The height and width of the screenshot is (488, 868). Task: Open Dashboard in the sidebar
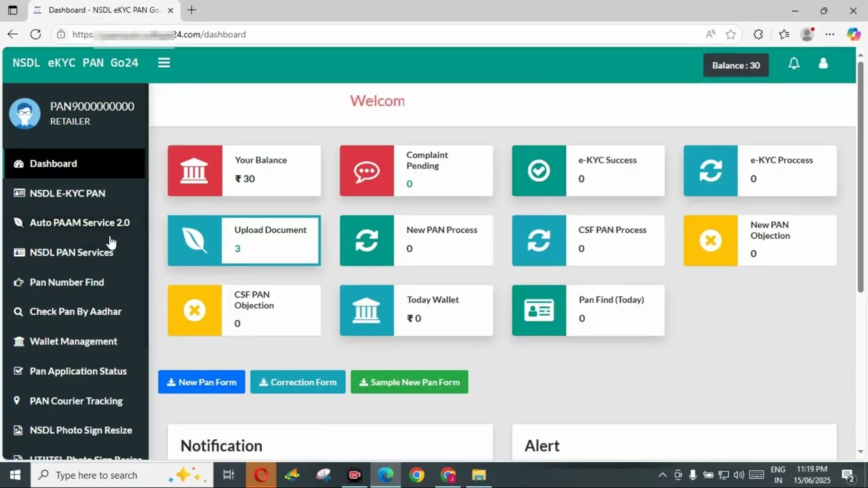point(74,163)
